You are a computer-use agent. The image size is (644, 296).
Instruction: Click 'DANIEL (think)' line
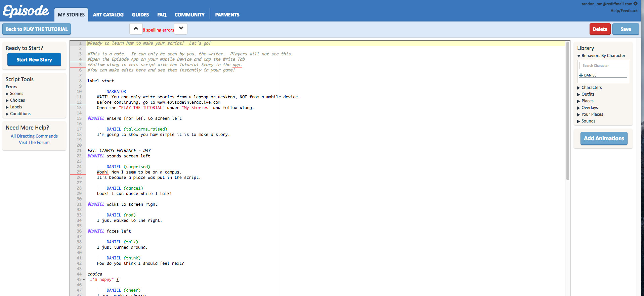click(x=124, y=258)
